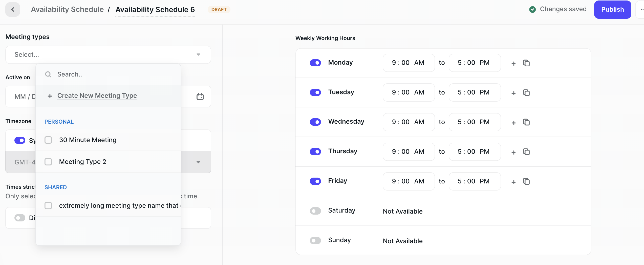Click the back arrow button

pos(13,10)
